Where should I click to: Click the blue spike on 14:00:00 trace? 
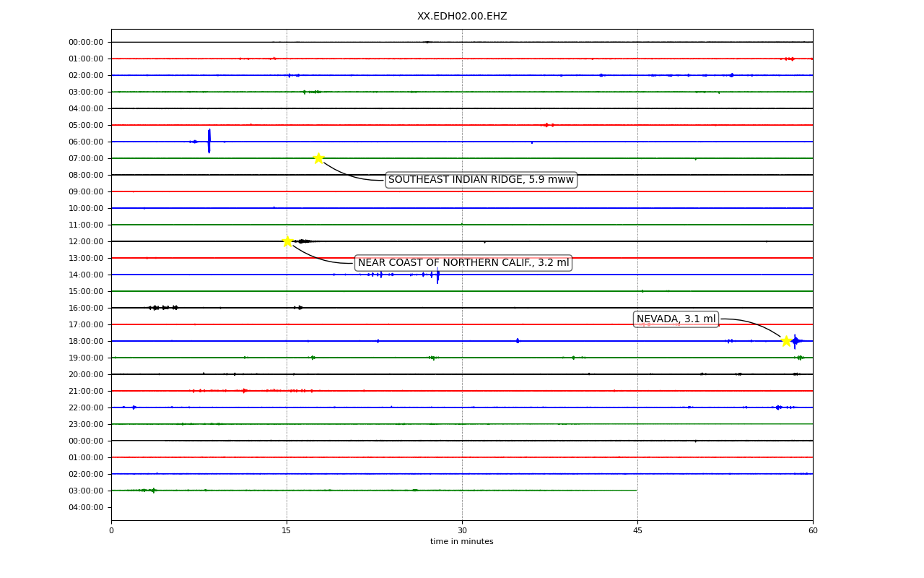(437, 275)
